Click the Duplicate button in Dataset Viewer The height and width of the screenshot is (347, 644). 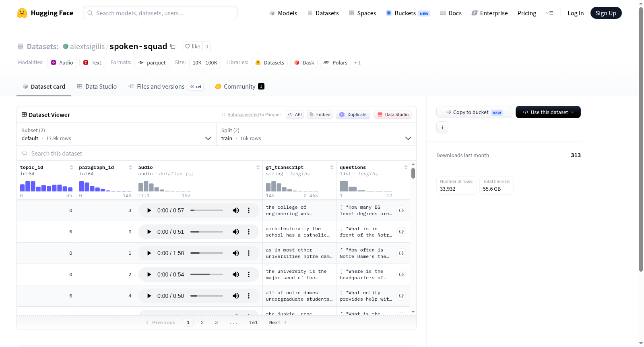tap(353, 114)
